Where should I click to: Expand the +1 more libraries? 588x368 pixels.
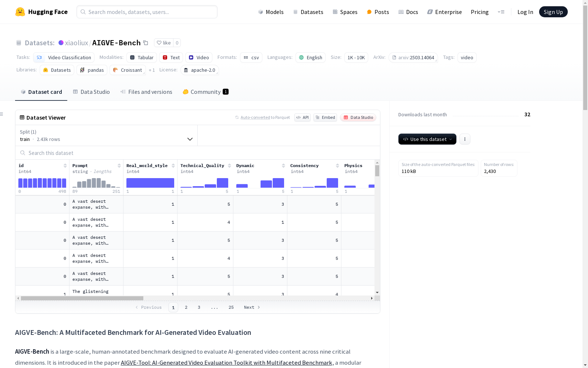point(152,70)
